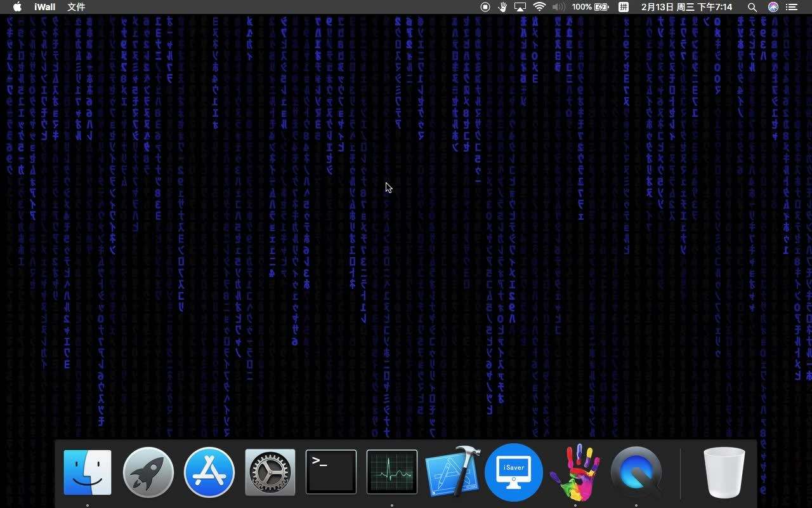Viewport: 812px width, 508px height.
Task: Open the AirPlay display menu
Action: [520, 7]
